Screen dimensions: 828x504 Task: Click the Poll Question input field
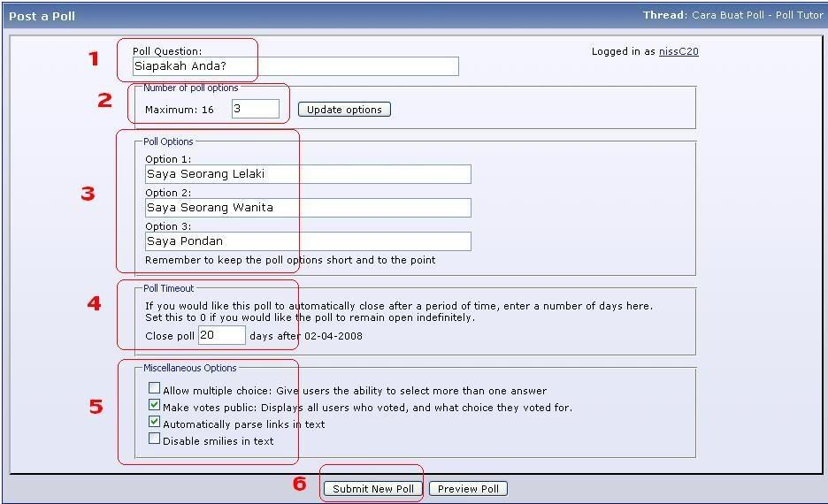coord(295,66)
